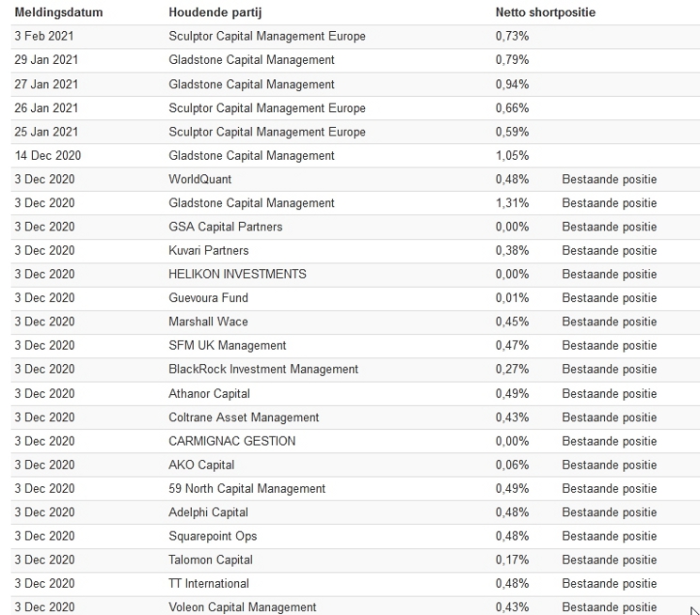Select BlackRock Investment Management row name

click(263, 369)
